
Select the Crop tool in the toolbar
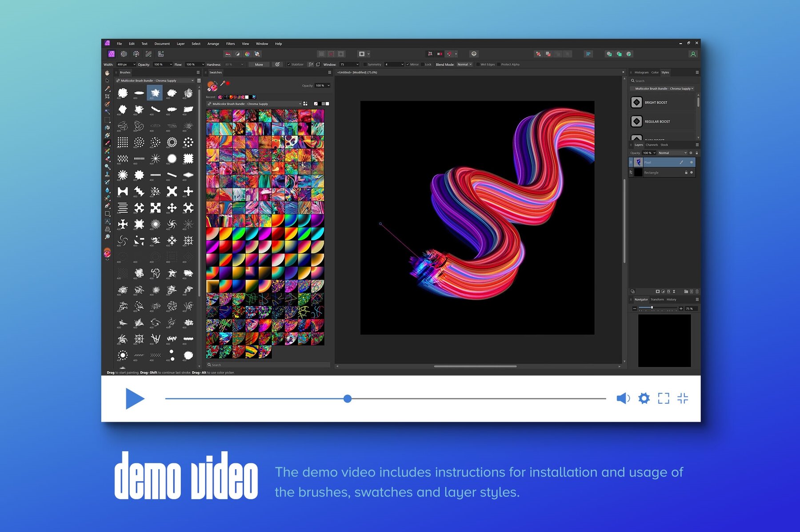tap(107, 97)
